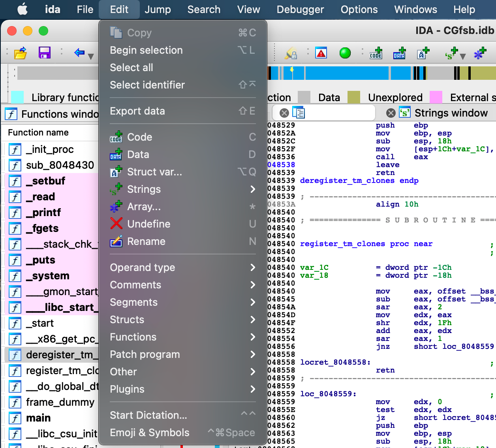496x448 pixels.
Task: Choose Select all in Edit menu
Action: pos(183,68)
